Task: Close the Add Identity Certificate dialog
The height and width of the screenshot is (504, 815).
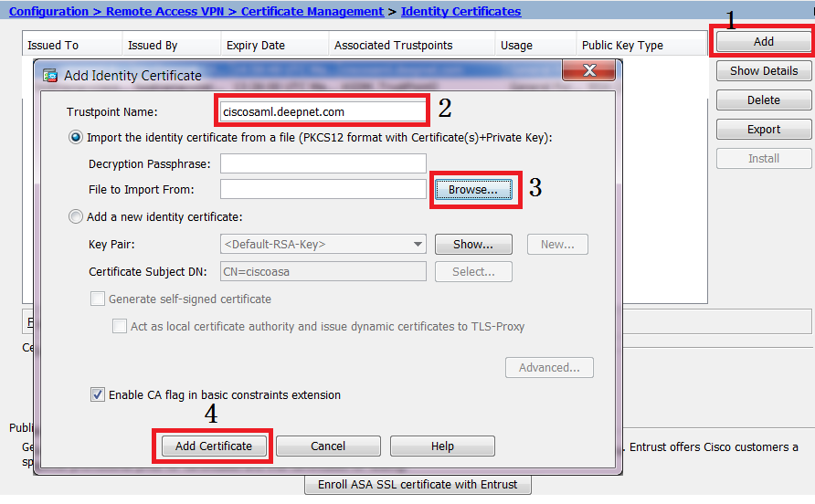Action: pos(589,70)
